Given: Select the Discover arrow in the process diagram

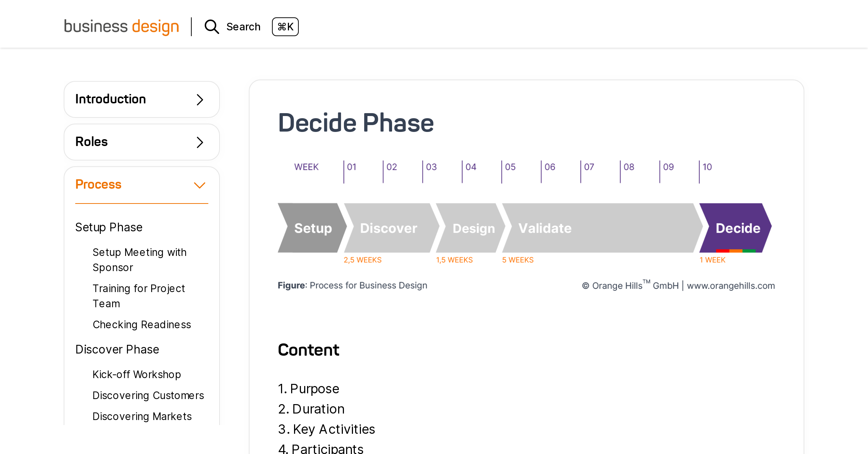Looking at the screenshot, I should tap(388, 228).
